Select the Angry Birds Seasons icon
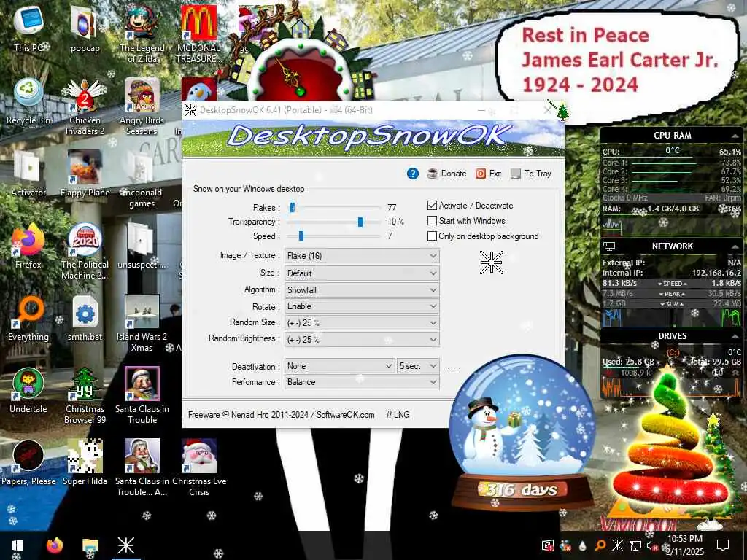 click(x=142, y=106)
